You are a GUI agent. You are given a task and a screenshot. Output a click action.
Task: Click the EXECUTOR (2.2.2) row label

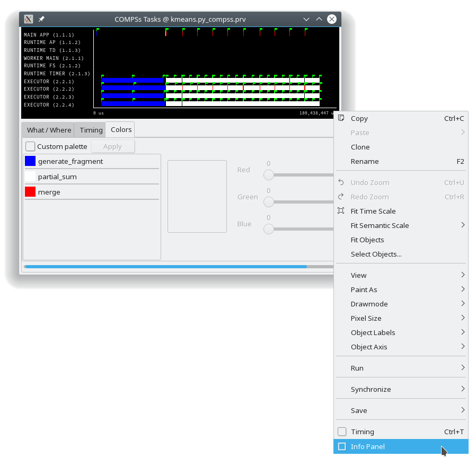pos(49,89)
